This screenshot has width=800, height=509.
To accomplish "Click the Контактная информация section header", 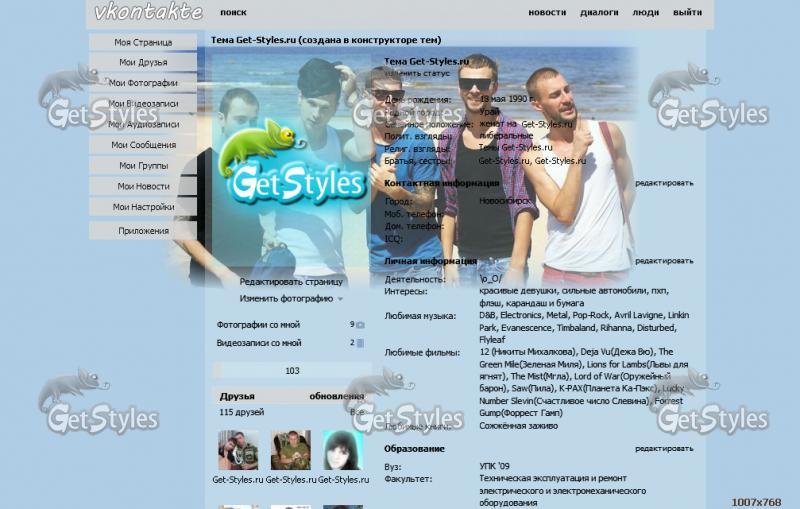I will (441, 183).
